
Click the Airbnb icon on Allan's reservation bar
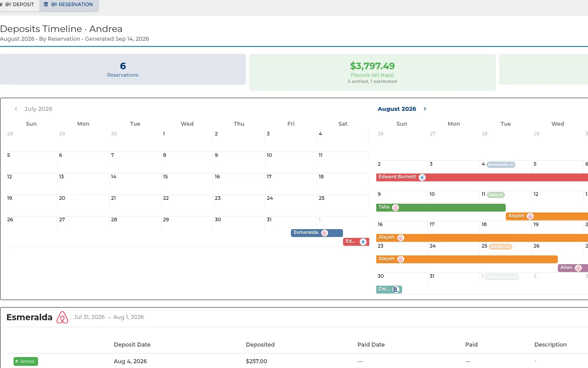pyautogui.click(x=578, y=268)
